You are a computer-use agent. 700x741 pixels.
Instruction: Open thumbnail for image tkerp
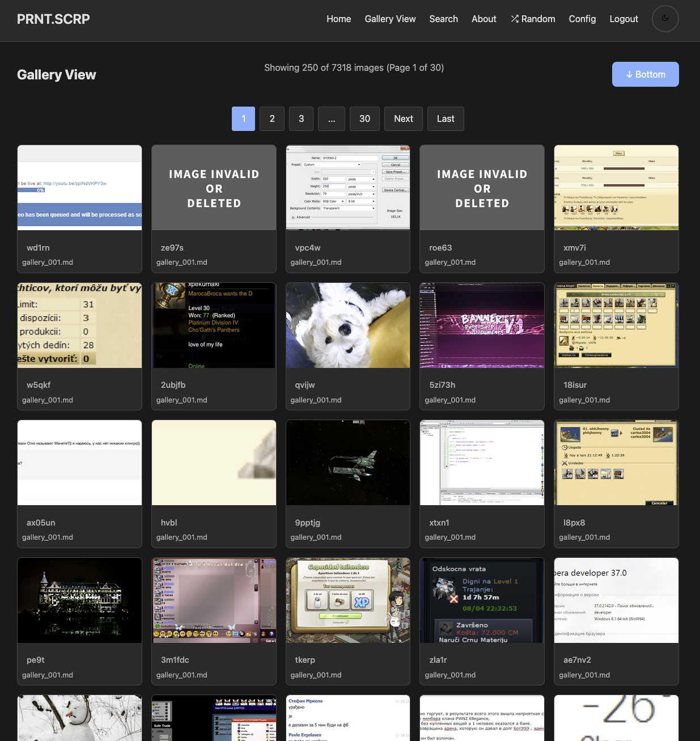pos(348,600)
